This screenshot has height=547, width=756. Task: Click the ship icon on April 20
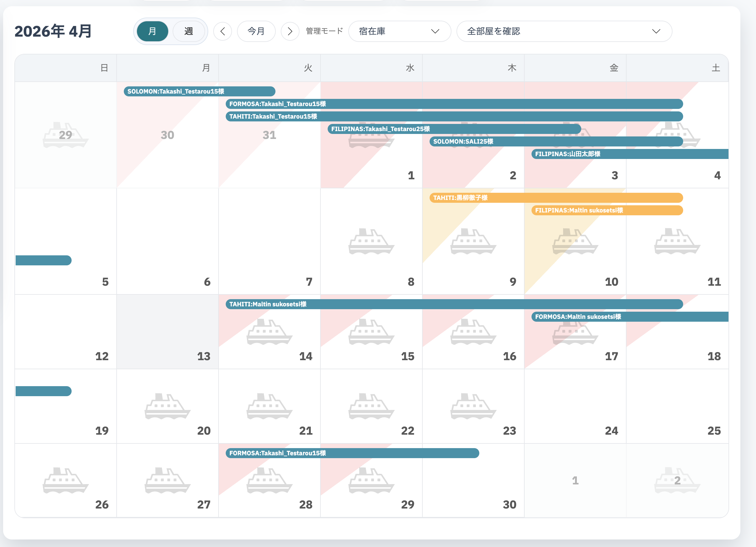[167, 406]
